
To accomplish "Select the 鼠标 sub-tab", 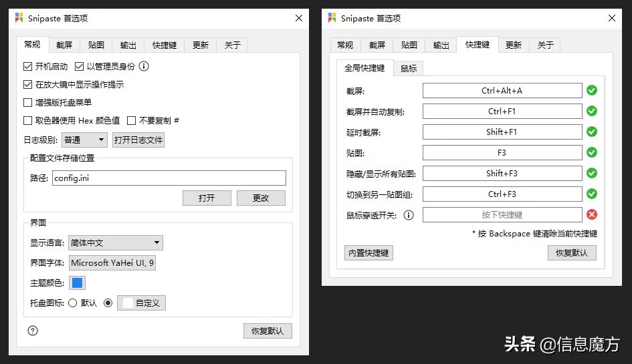I will click(x=409, y=68).
